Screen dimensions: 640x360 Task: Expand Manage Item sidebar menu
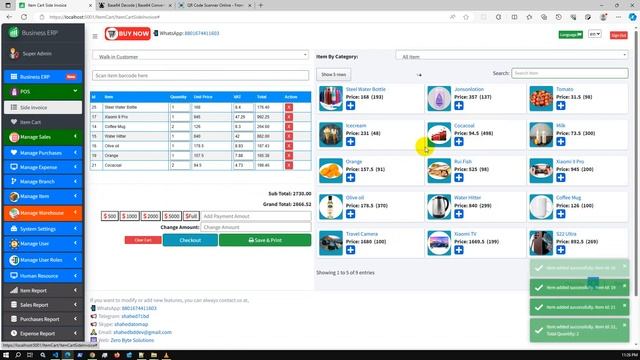coord(43,196)
